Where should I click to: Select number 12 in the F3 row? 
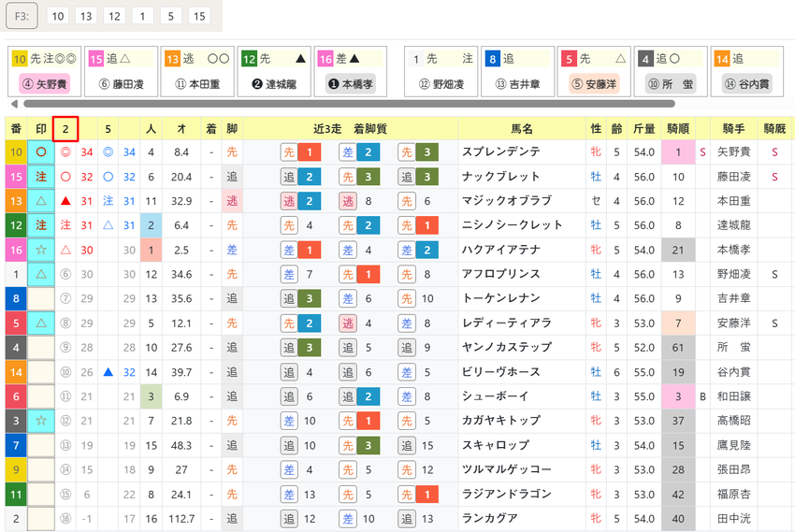(115, 16)
